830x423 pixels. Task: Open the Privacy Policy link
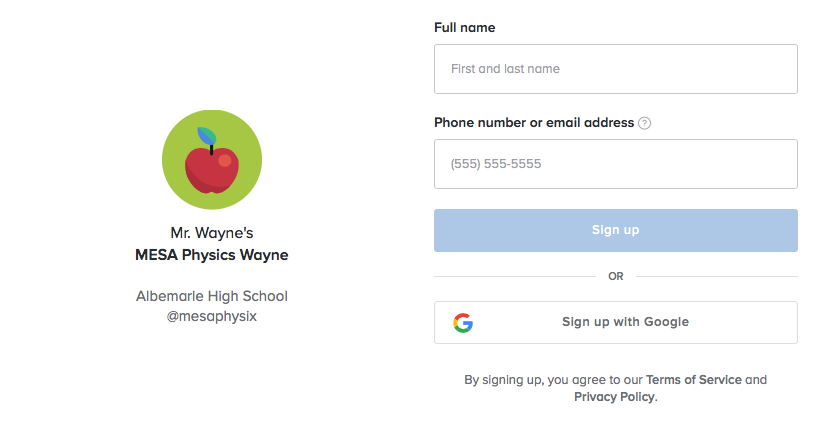614,397
